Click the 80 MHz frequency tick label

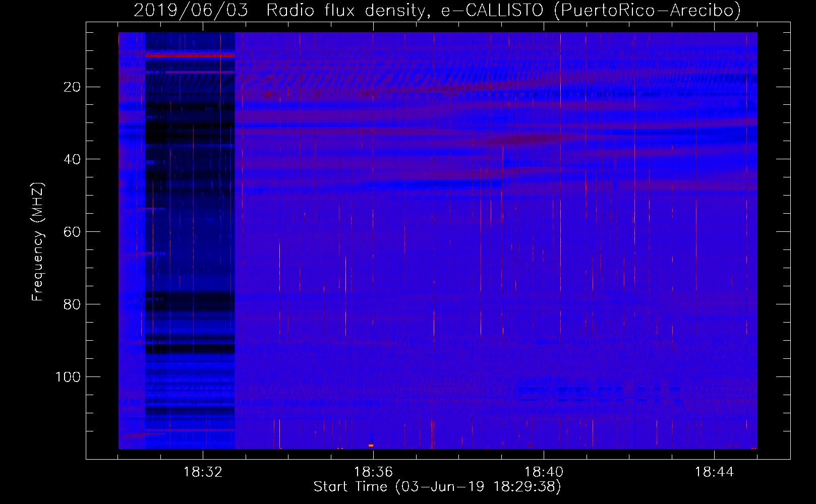click(x=71, y=304)
